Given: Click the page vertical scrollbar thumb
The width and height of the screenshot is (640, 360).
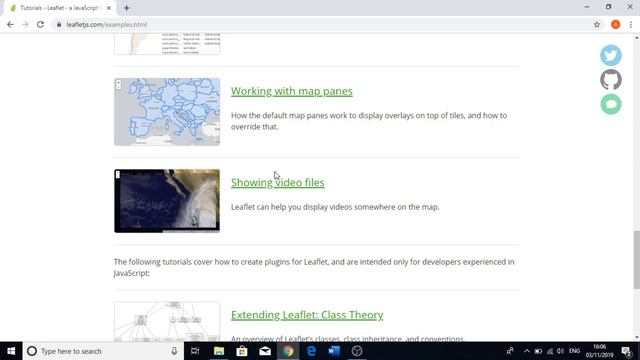Looking at the screenshot, I should click(x=636, y=260).
